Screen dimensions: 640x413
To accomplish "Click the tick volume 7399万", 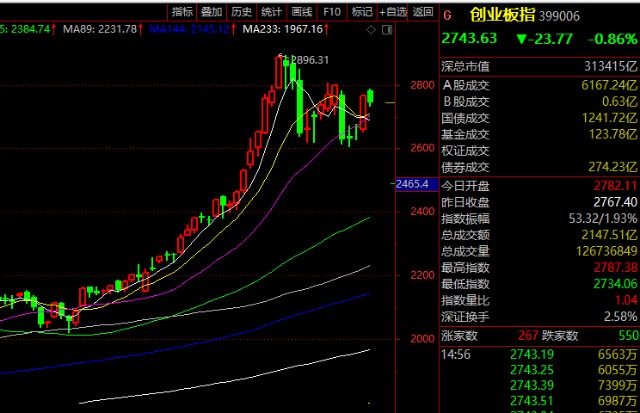I will [x=617, y=385].
